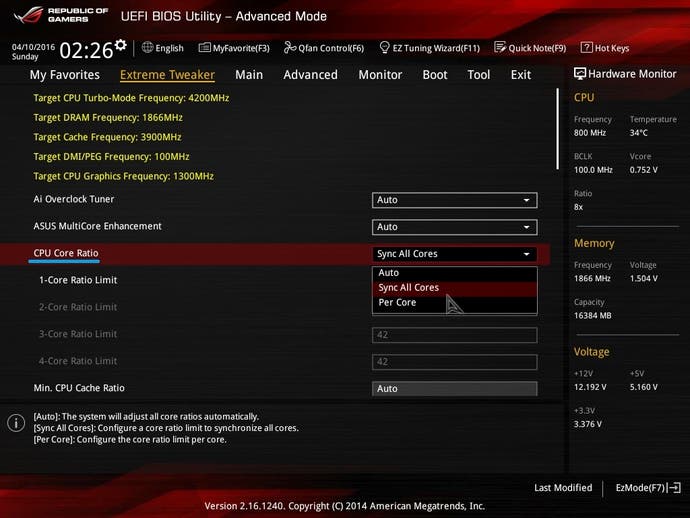Screen dimensions: 690x518
Task: Launch EZ Tuning Wizard(F11)
Action: [x=429, y=48]
